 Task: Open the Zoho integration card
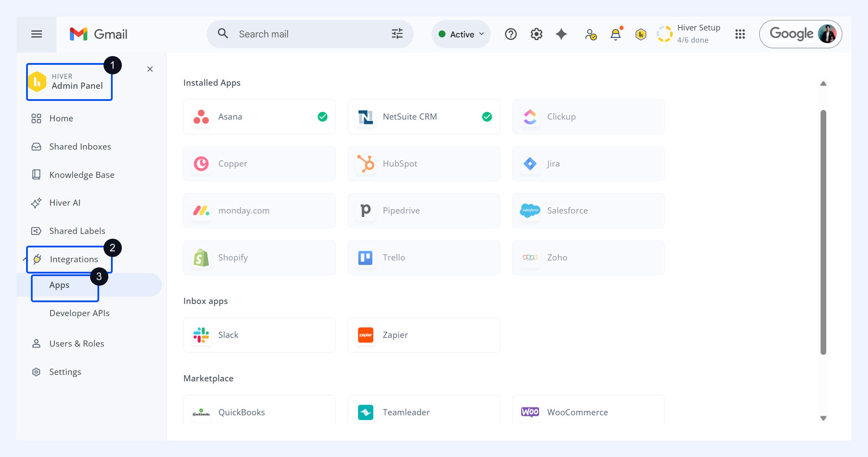point(588,257)
